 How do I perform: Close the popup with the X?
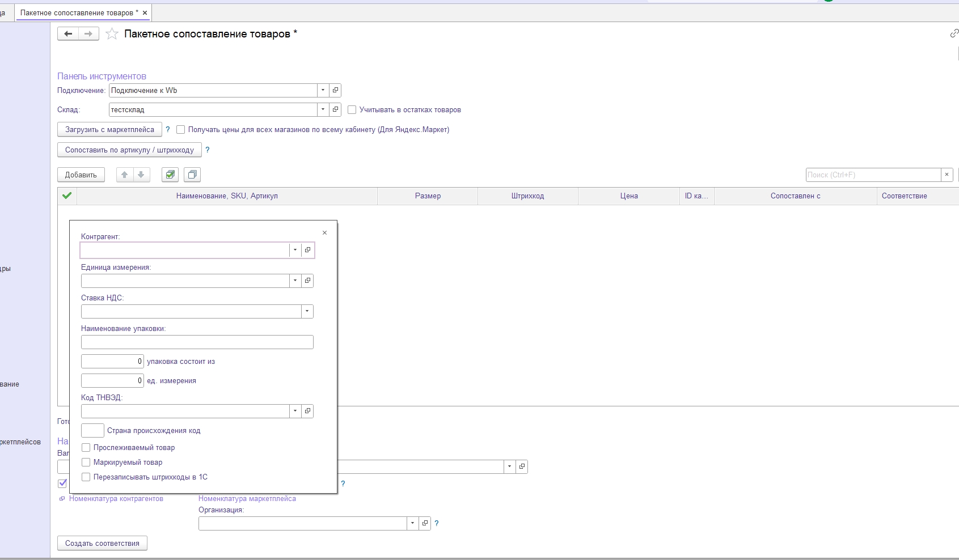point(324,233)
